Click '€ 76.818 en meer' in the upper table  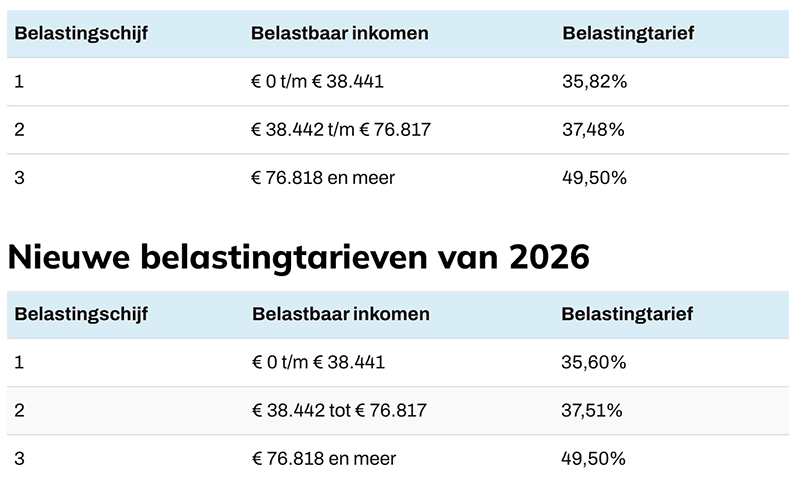tap(323, 178)
